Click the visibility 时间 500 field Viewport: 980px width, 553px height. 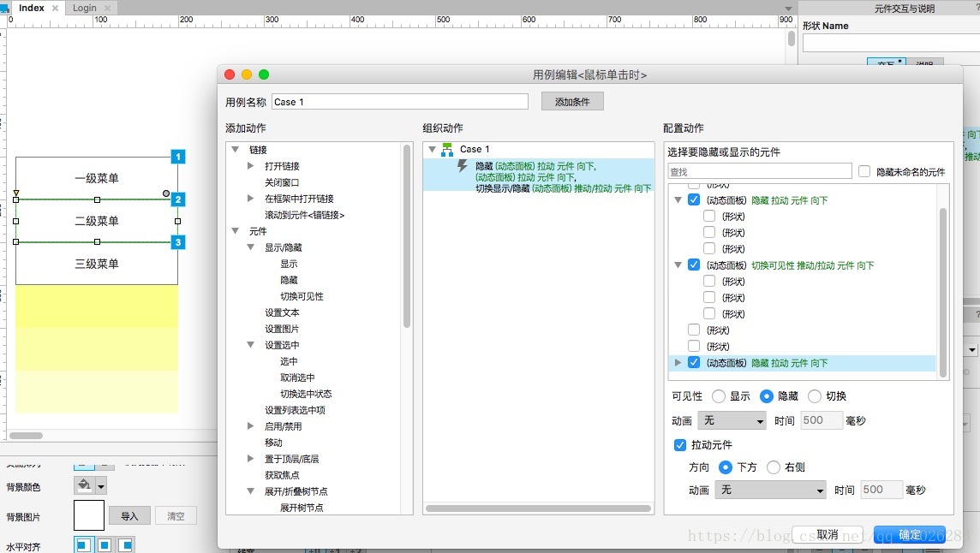tap(822, 420)
